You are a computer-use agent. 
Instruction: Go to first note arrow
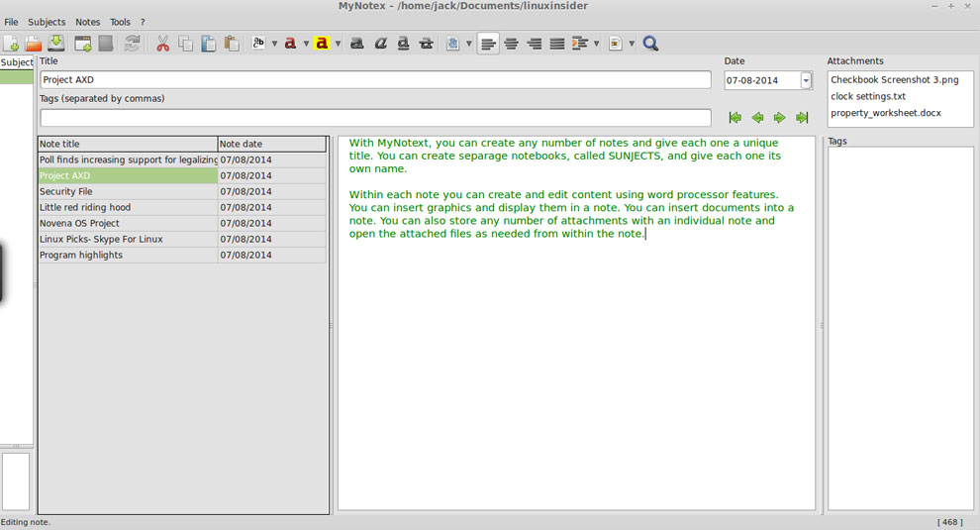(x=735, y=117)
